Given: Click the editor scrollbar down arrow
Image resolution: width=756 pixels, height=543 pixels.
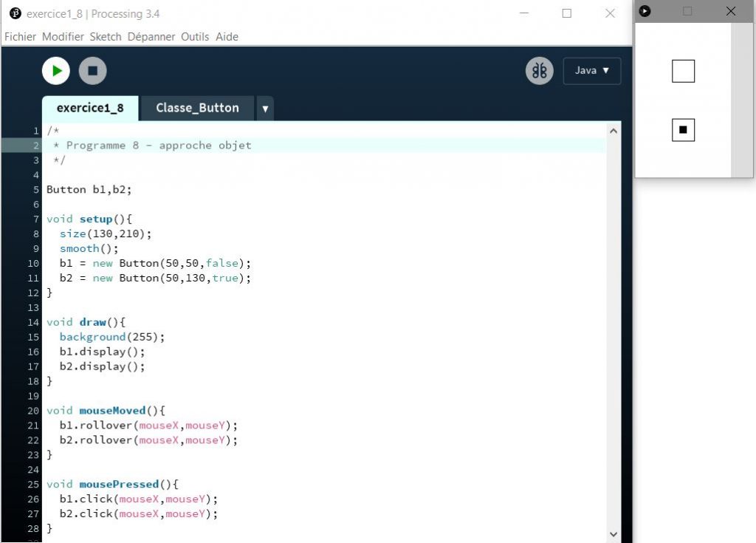Looking at the screenshot, I should [x=613, y=533].
